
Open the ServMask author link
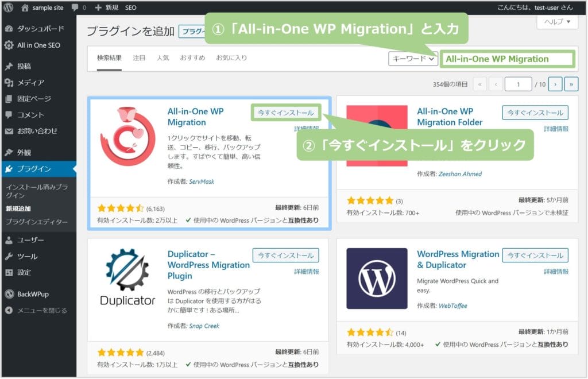click(202, 181)
